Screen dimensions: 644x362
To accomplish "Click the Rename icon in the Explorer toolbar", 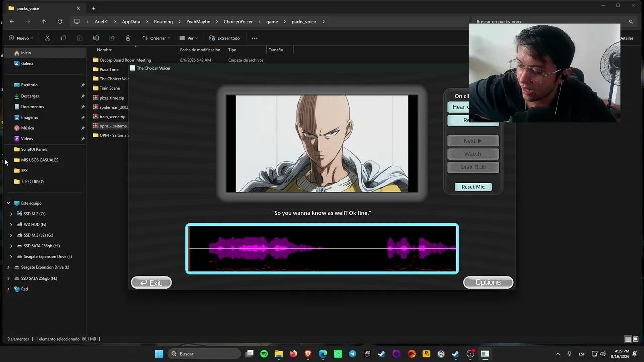I will [96, 38].
